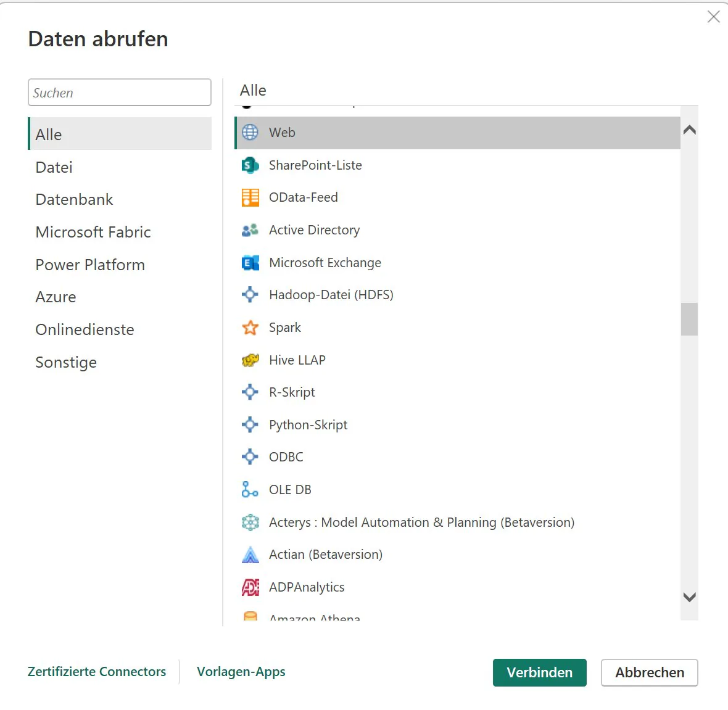Select the Azure category
Image resolution: width=728 pixels, height=710 pixels.
[56, 297]
